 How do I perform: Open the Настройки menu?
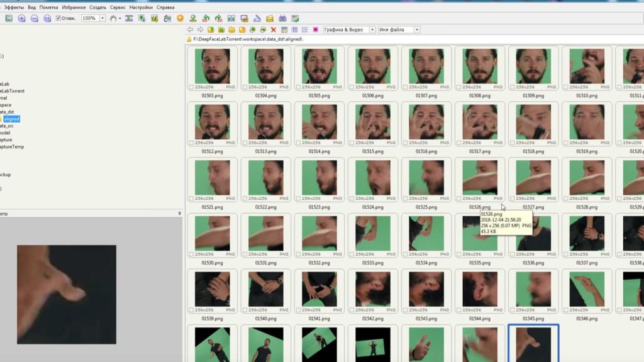click(141, 7)
